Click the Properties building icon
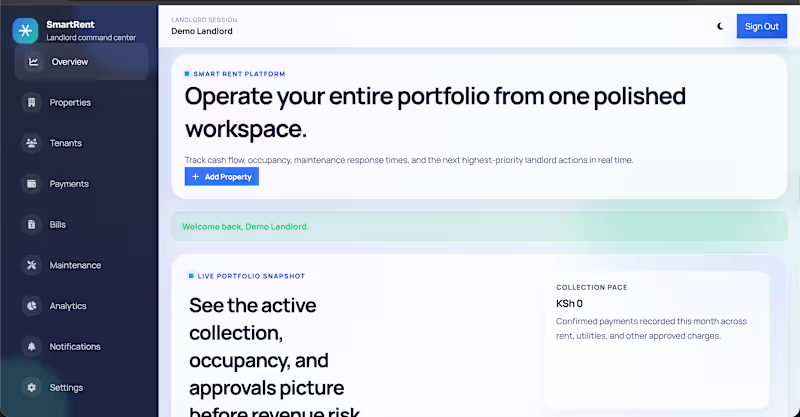800x417 pixels. (x=32, y=103)
